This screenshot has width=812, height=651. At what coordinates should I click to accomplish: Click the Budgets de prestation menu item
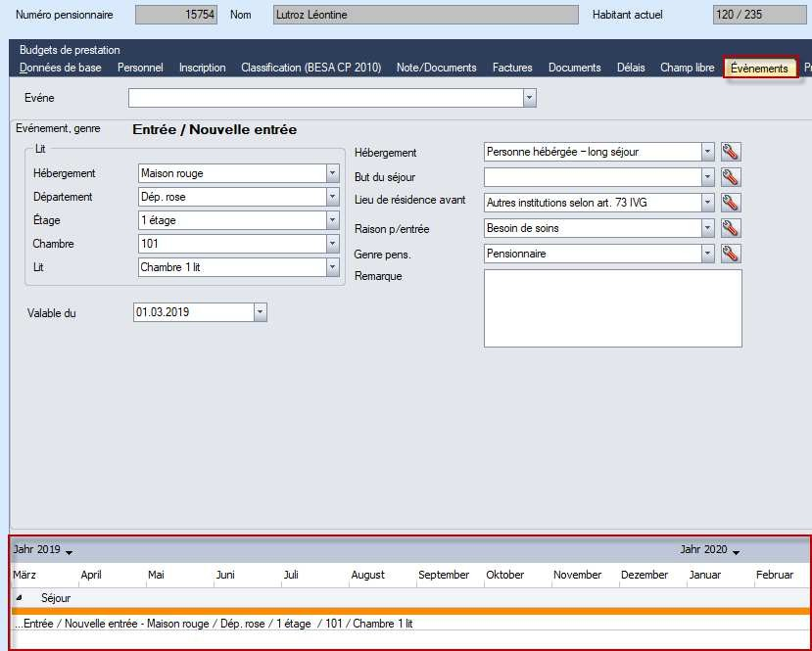[x=70, y=50]
